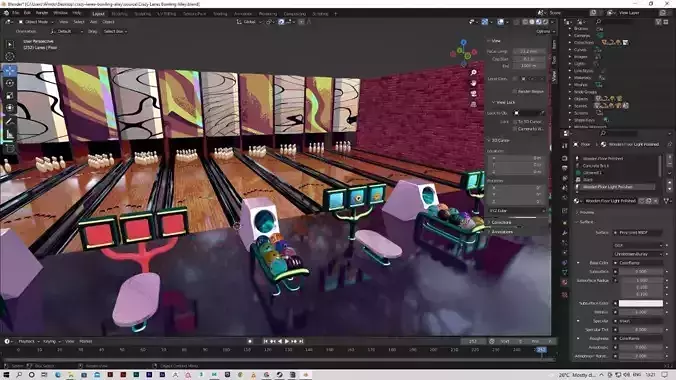Image resolution: width=676 pixels, height=380 pixels.
Task: Open the Render menu
Action: [x=42, y=13]
